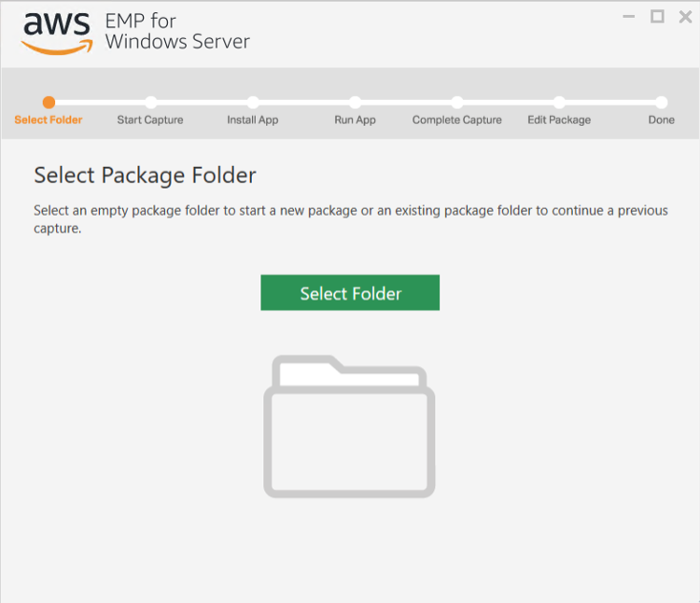
Task: Click the package folder instruction paragraph
Action: [x=351, y=219]
